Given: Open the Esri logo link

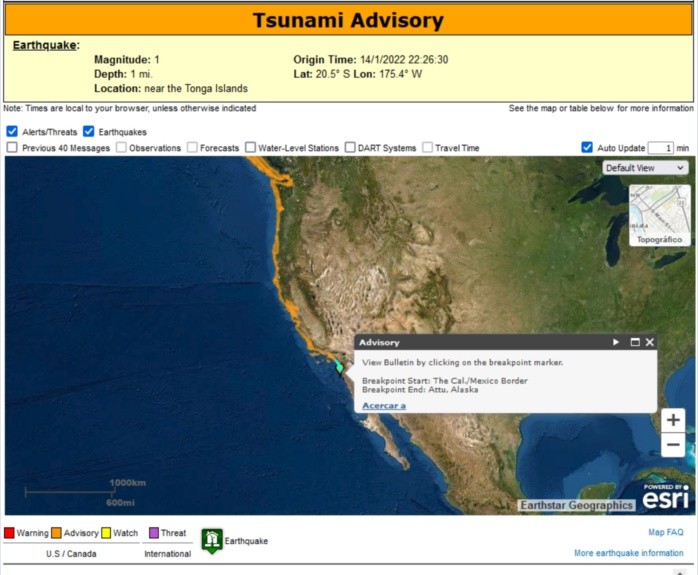Looking at the screenshot, I should [664, 496].
